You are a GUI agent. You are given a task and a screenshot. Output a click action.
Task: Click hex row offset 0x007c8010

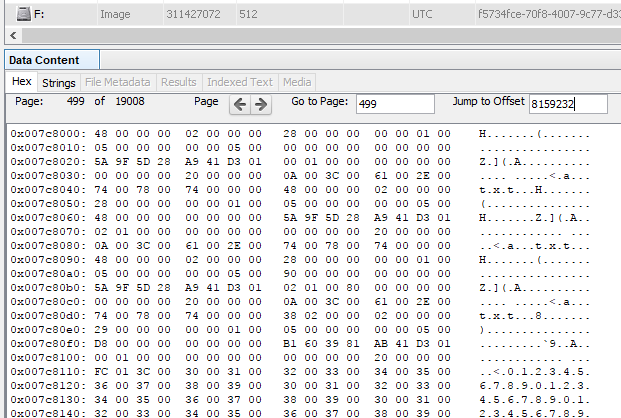coord(48,148)
